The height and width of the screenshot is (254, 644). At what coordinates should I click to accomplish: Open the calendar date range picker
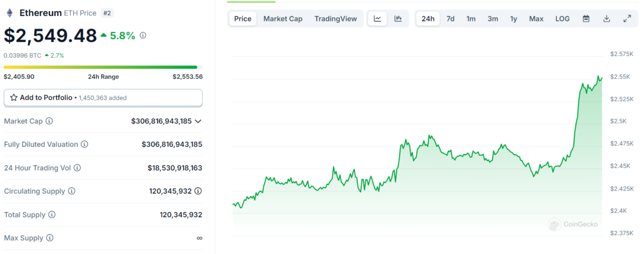click(586, 19)
